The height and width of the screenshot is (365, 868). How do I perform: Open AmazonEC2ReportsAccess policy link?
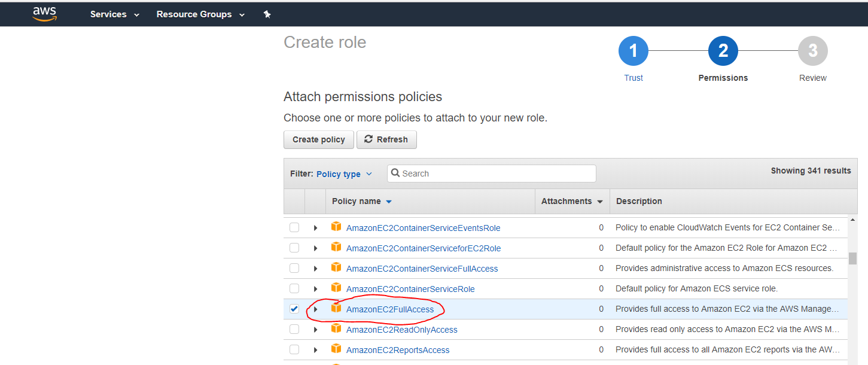[x=398, y=350]
